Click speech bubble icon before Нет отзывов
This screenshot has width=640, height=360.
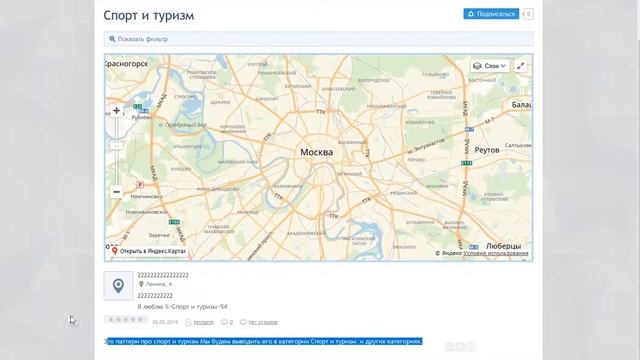coord(243,322)
